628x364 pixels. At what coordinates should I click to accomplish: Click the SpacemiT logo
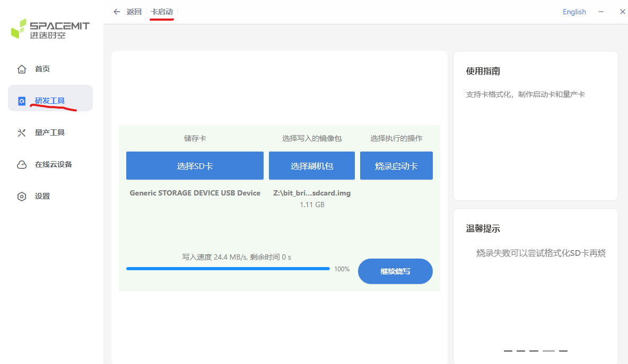[50, 29]
